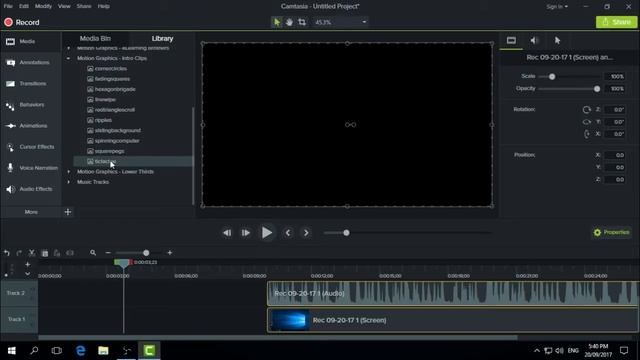Step forward one frame
The height and width of the screenshot is (360, 640).
click(246, 233)
